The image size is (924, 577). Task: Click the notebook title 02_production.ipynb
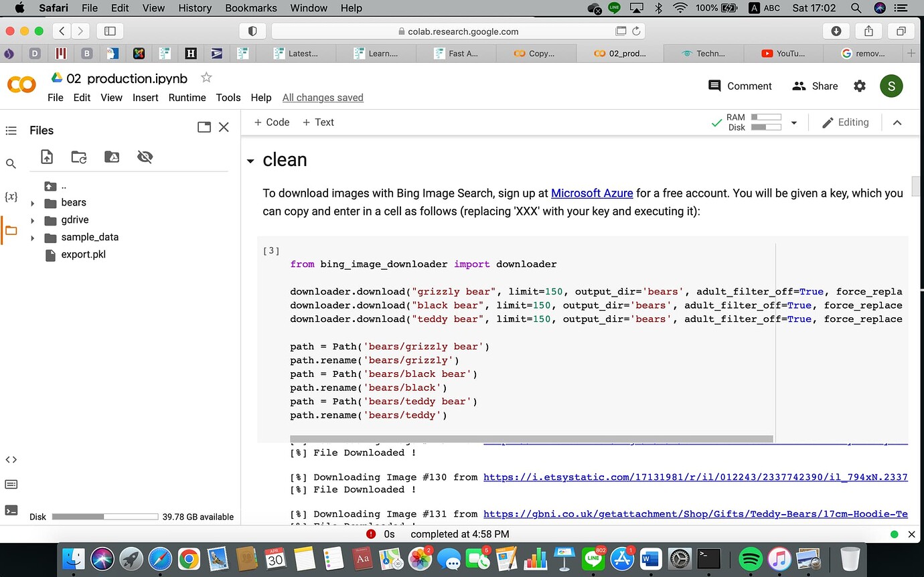click(127, 78)
